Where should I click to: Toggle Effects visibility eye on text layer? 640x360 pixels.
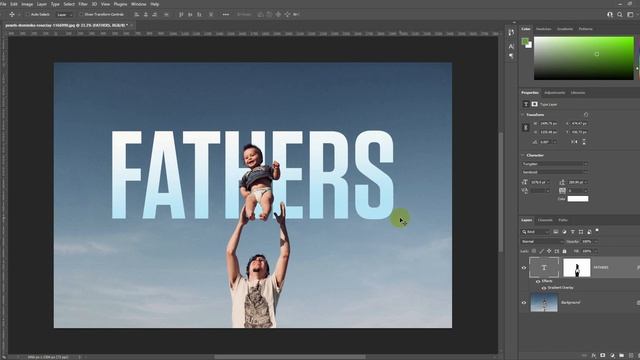(538, 281)
